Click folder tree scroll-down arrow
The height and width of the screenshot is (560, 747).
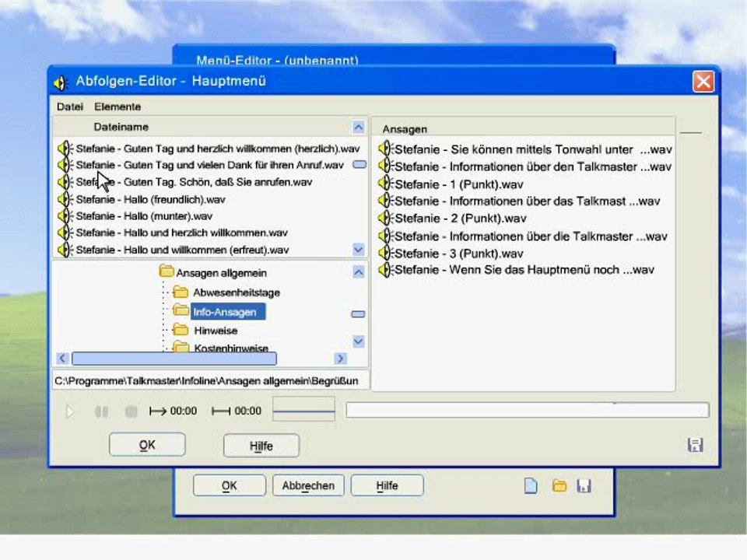click(x=358, y=341)
